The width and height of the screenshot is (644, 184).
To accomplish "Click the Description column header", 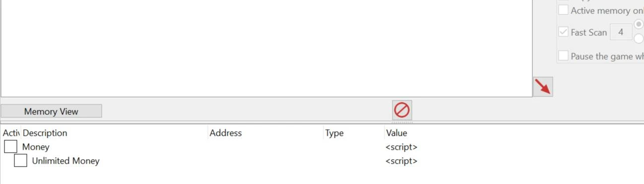I will [45, 133].
